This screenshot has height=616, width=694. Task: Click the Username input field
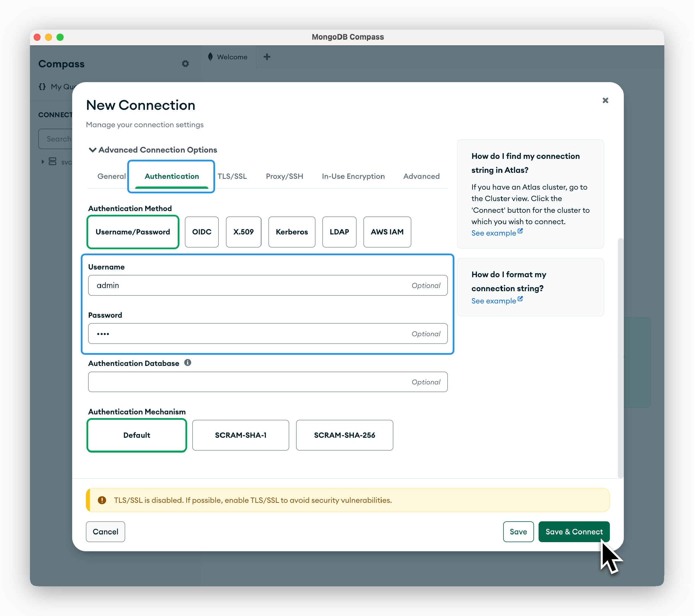click(268, 285)
